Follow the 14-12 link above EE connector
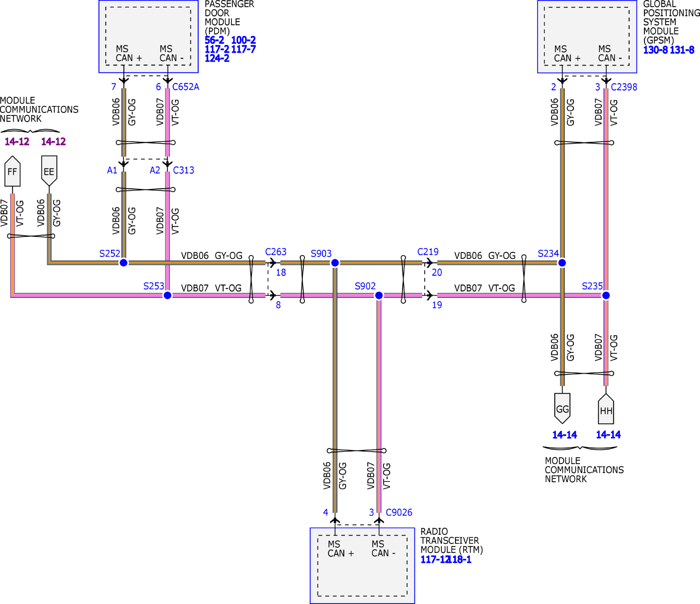The width and height of the screenshot is (700, 604). (53, 142)
